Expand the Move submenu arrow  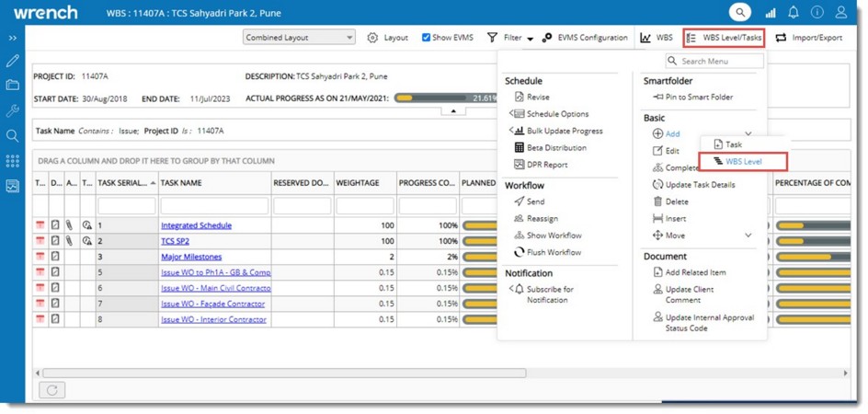tap(748, 236)
